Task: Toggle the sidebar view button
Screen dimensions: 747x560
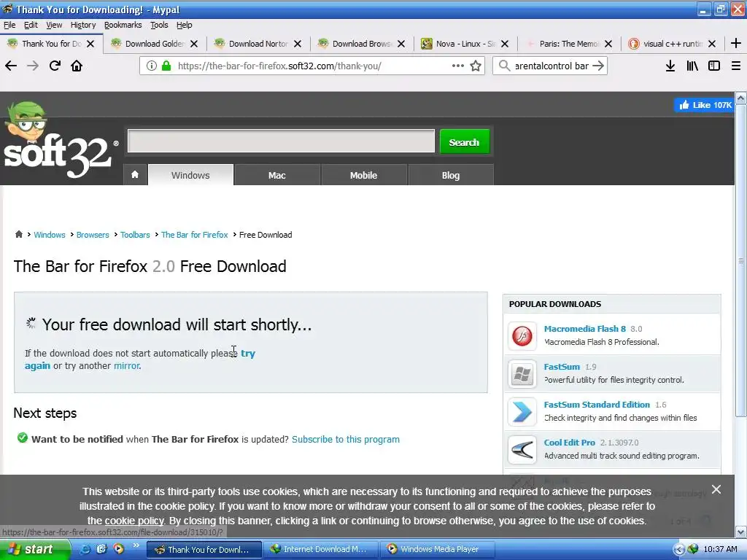Action: pos(714,66)
